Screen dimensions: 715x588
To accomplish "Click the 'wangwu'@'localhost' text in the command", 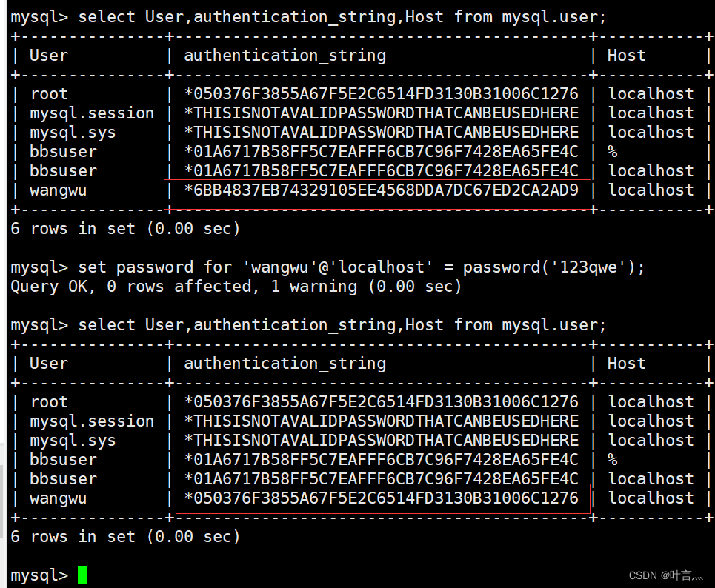I will (327, 267).
